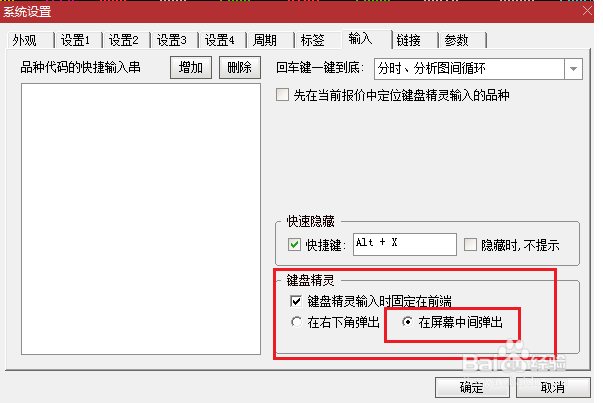Click the 增加 button
Viewport: 603px width, 403px height.
pos(191,68)
